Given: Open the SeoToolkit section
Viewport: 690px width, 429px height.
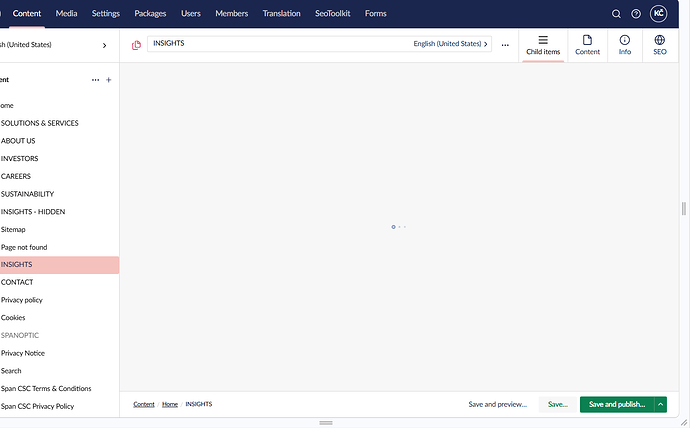Looking at the screenshot, I should (333, 14).
